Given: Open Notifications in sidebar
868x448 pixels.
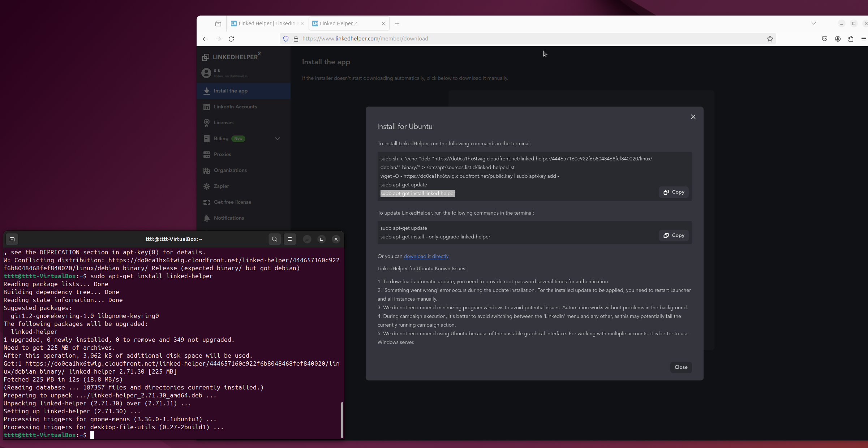Looking at the screenshot, I should click(x=244, y=218).
